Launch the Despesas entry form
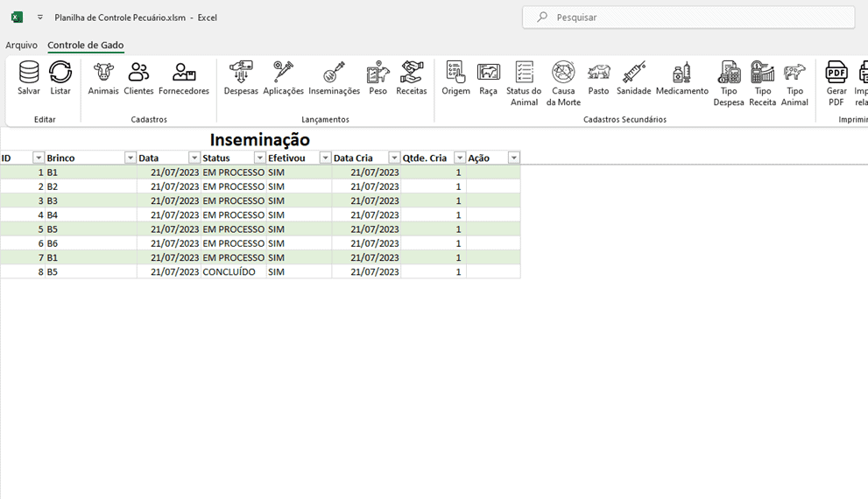The width and height of the screenshot is (868, 499). coord(241,73)
